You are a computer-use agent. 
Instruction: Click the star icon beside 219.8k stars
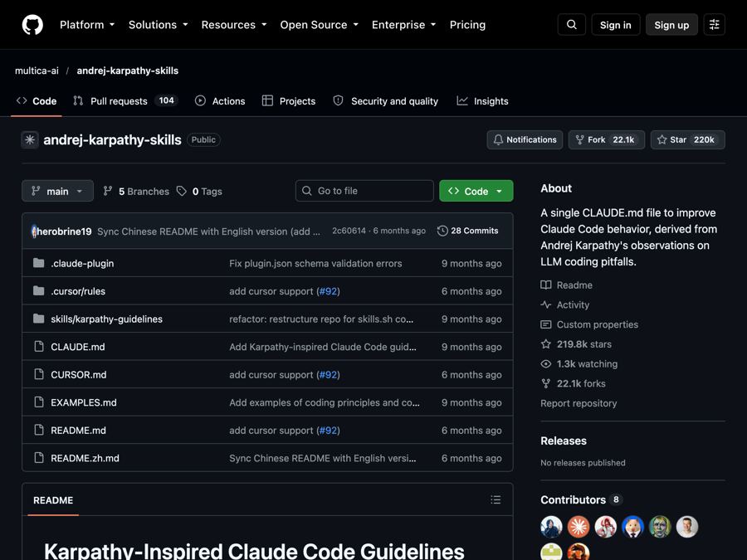pos(546,344)
